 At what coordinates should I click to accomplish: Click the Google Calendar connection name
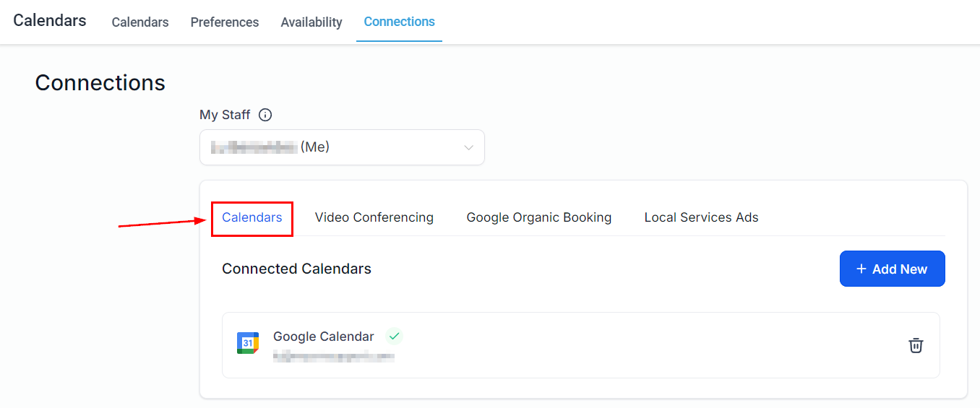(x=324, y=337)
